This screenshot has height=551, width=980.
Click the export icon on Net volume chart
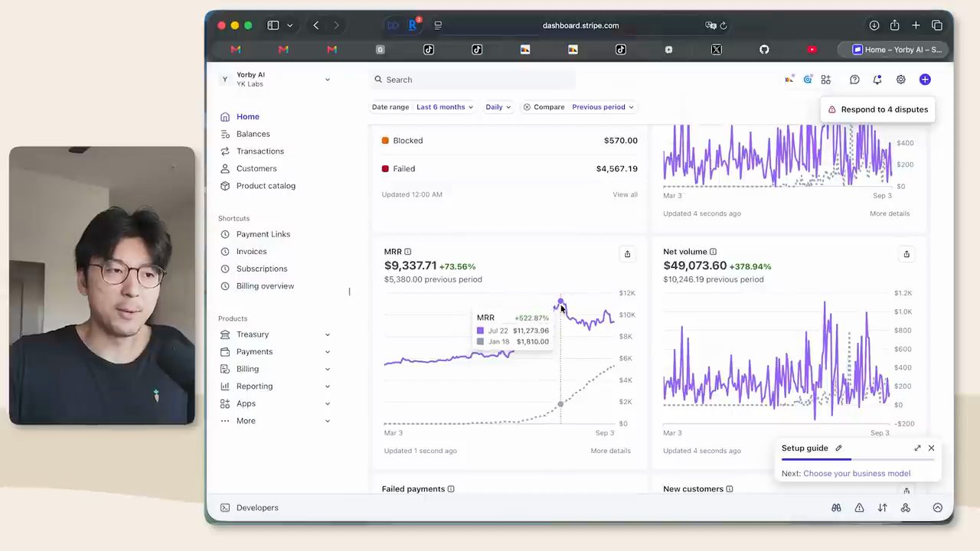click(906, 254)
